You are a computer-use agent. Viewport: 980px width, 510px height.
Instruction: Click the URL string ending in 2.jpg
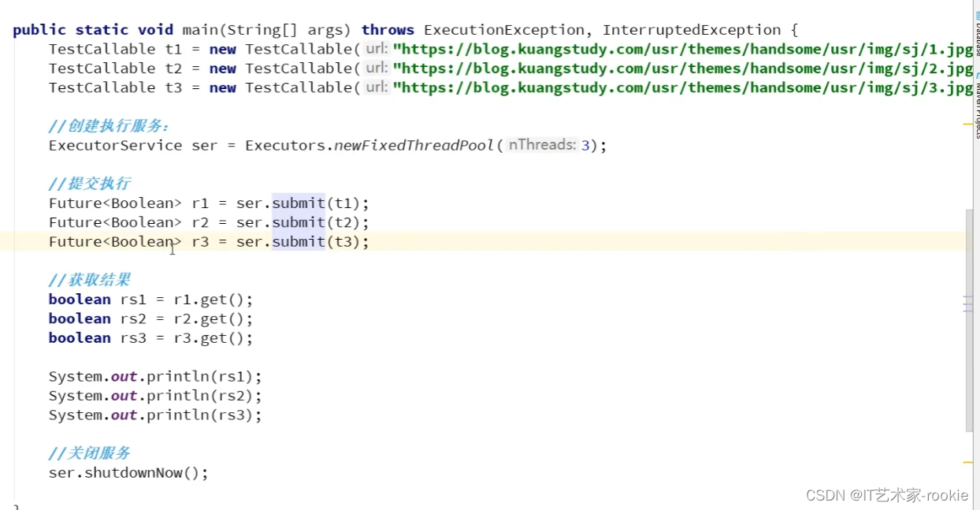[683, 69]
